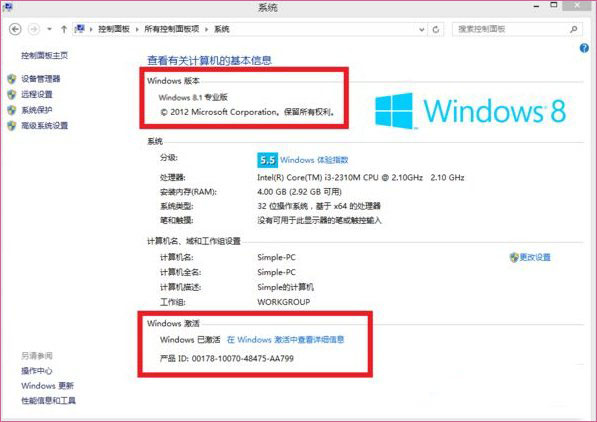Open 远程设置 from sidebar
The width and height of the screenshot is (597, 422).
coord(37,94)
